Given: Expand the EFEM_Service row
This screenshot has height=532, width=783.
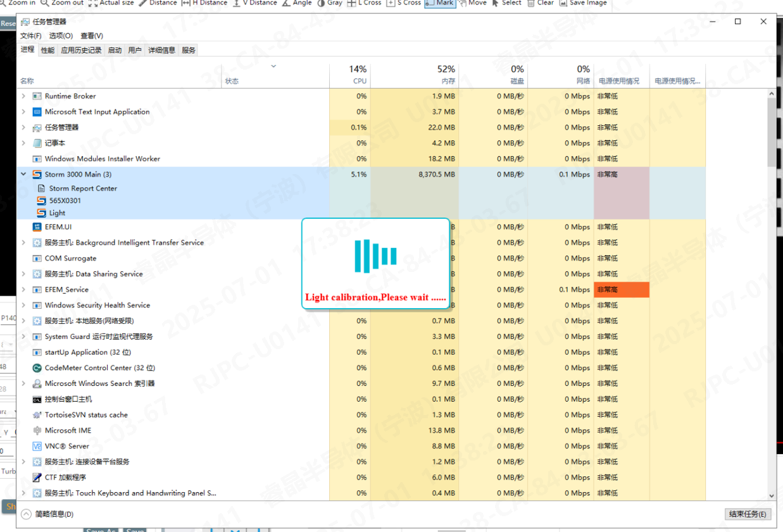Looking at the screenshot, I should 23,290.
